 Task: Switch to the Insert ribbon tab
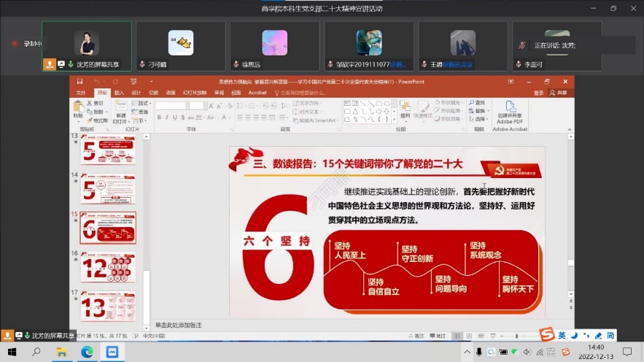[x=119, y=93]
